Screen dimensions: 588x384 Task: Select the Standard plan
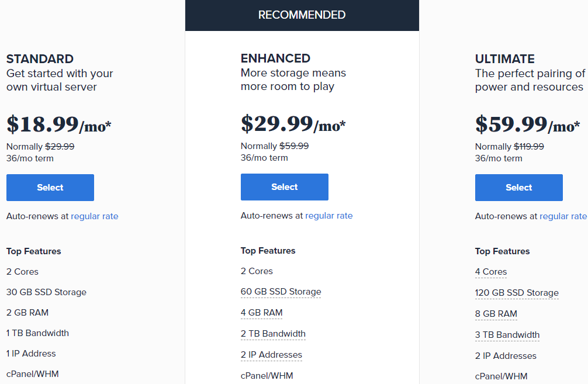[x=50, y=188]
